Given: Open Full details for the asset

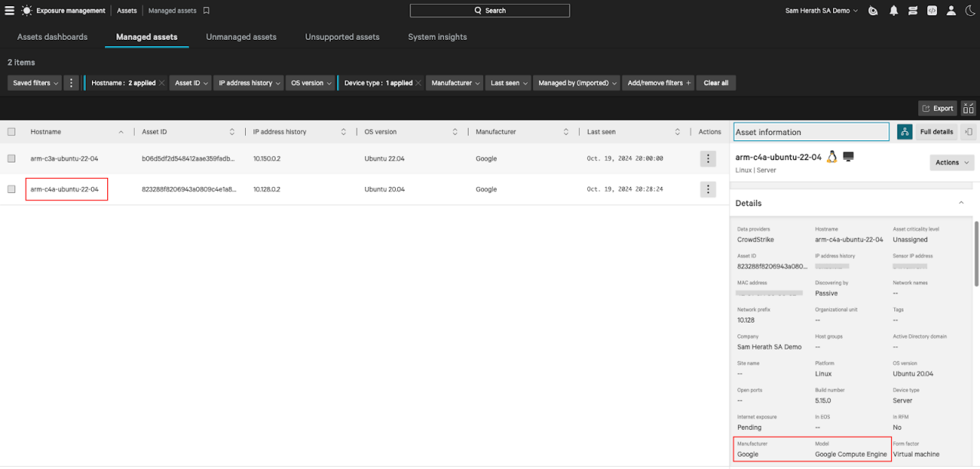Looking at the screenshot, I should [936, 132].
